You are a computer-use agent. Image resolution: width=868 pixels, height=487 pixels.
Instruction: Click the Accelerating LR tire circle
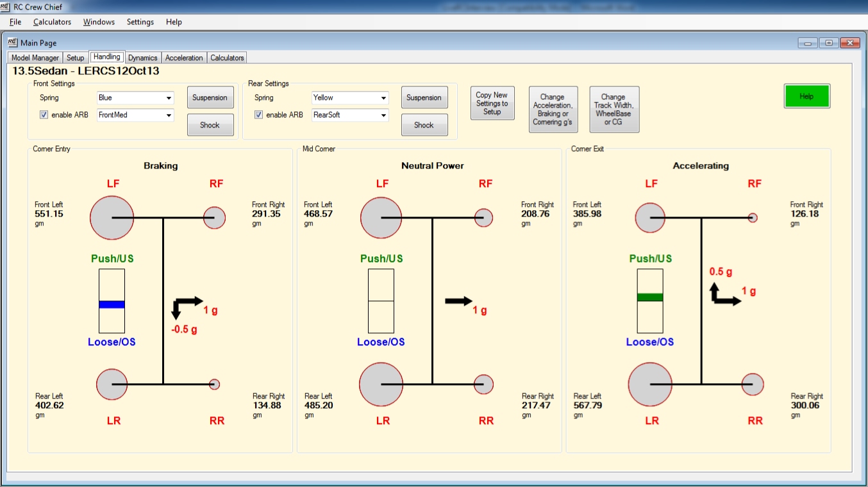tap(650, 384)
